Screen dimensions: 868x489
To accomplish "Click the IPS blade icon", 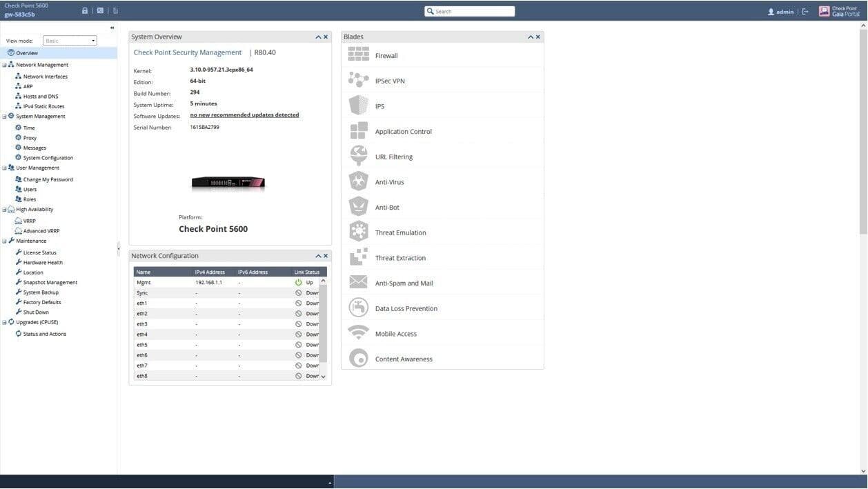I will pos(359,106).
